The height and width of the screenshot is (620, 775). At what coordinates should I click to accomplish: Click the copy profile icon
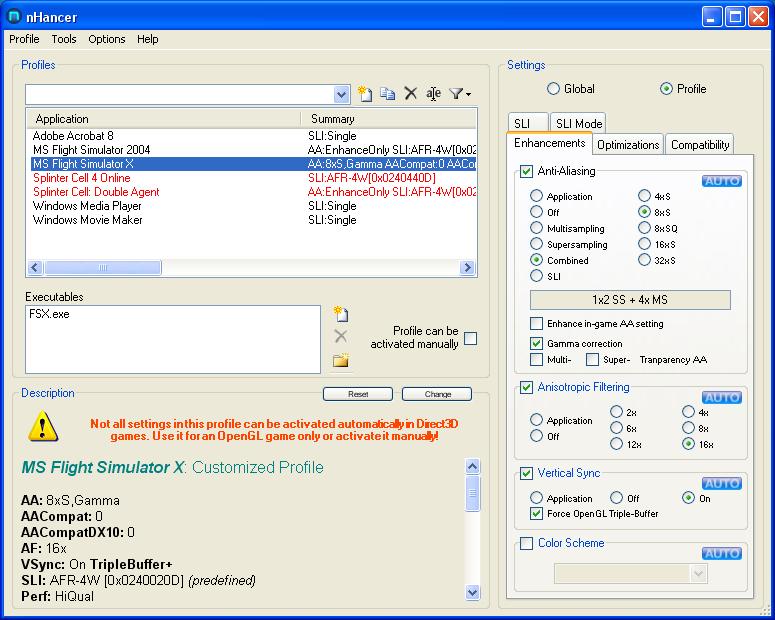[x=388, y=94]
